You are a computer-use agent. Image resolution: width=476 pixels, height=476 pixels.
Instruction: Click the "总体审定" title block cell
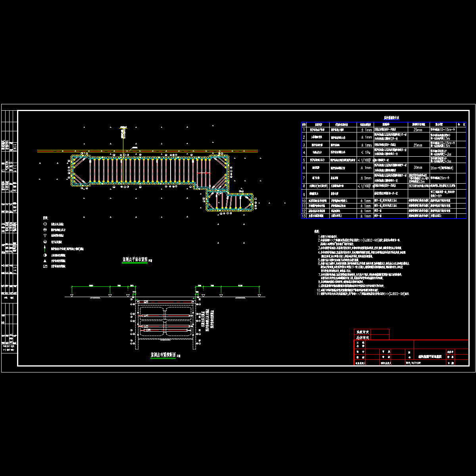click(x=362, y=337)
